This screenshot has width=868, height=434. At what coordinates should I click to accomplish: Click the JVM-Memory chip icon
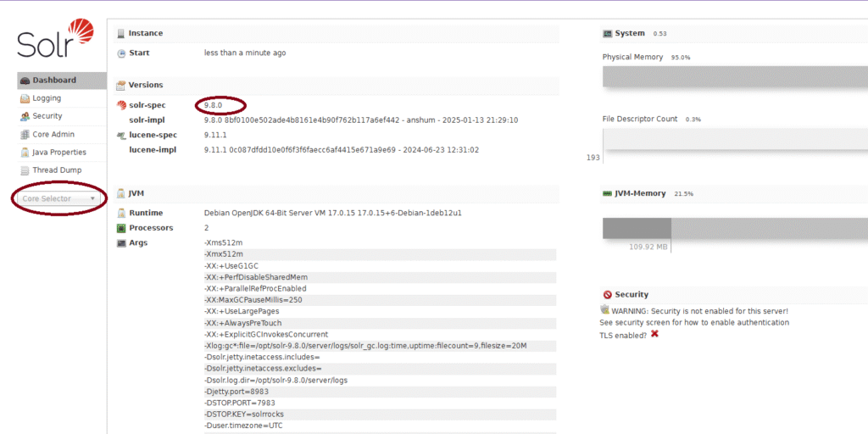click(607, 194)
